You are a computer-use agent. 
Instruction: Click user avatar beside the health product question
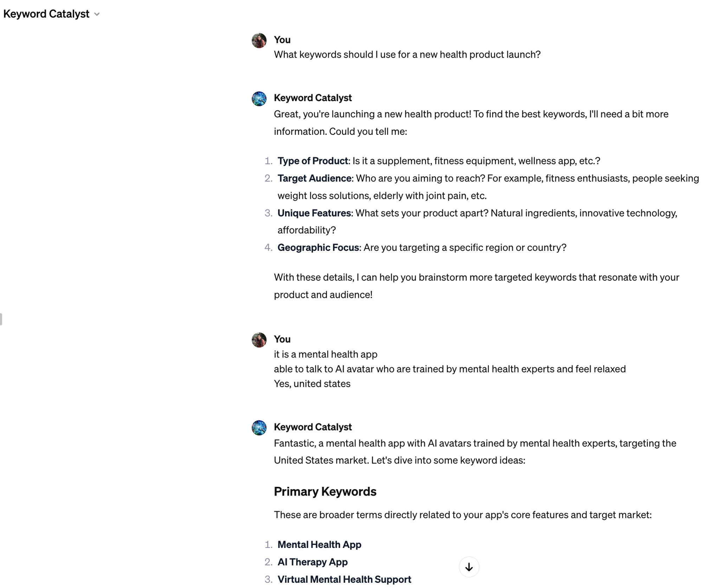click(x=259, y=40)
